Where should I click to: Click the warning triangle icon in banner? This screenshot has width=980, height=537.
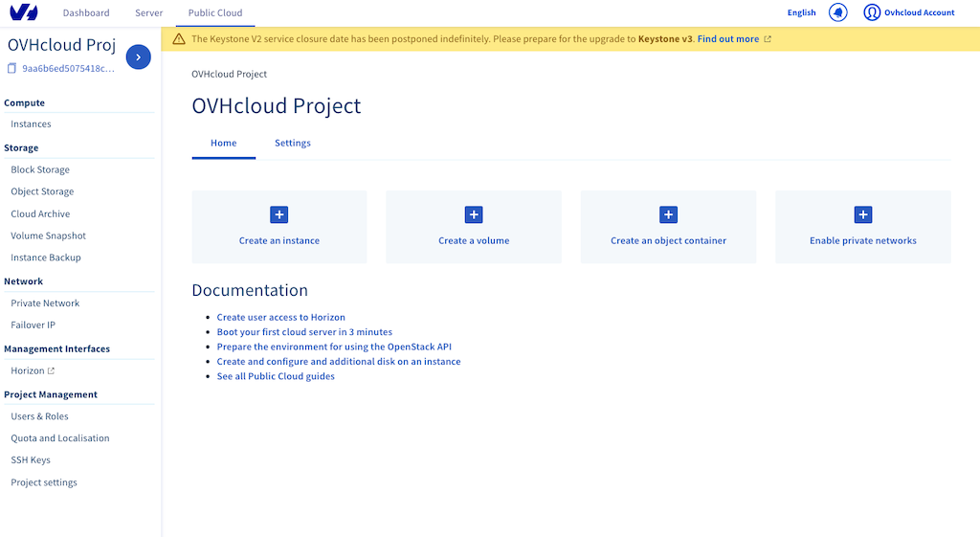click(x=179, y=38)
